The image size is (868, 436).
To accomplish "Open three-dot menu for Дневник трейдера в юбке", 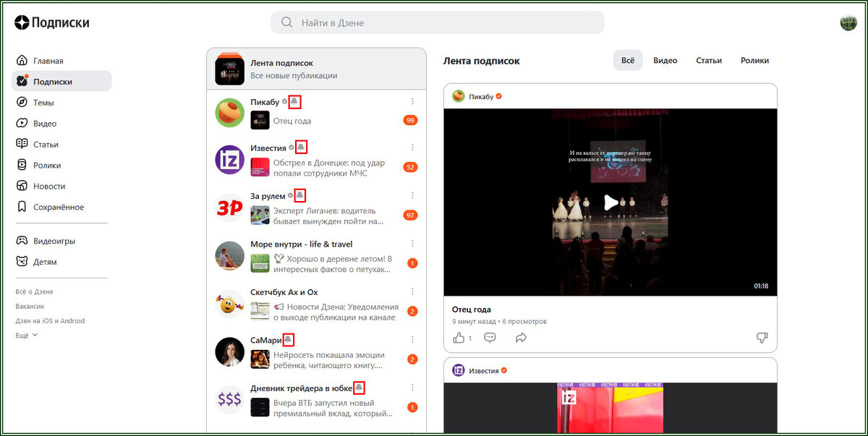I will (412, 388).
